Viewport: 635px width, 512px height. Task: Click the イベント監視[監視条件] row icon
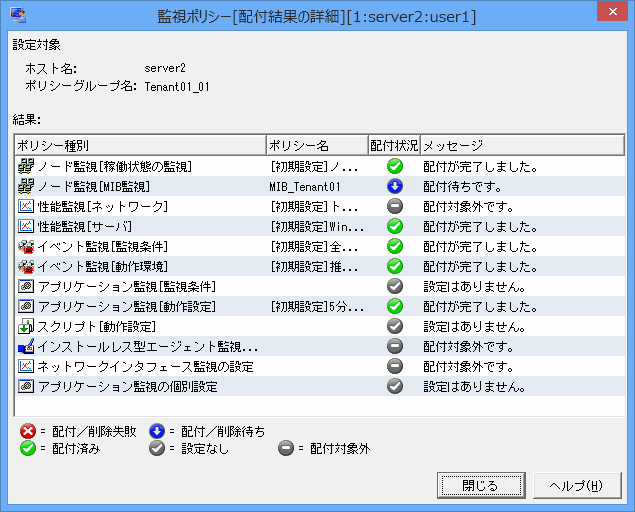coord(26,246)
